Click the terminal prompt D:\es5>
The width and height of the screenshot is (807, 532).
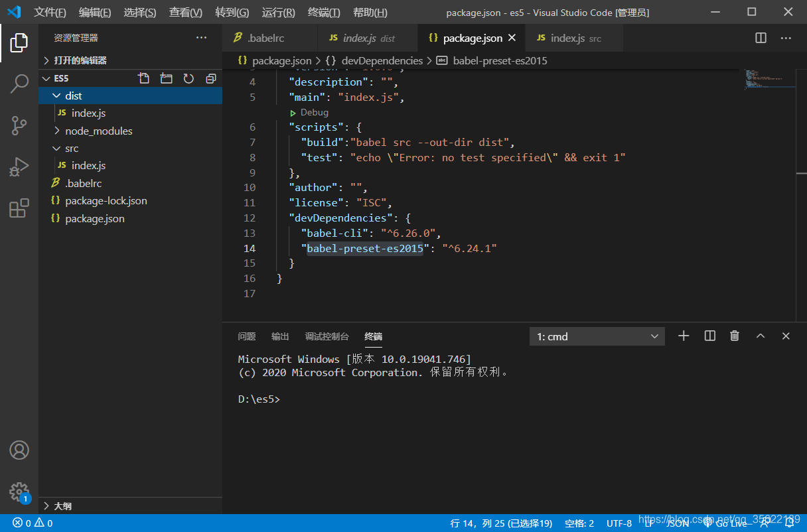click(259, 399)
